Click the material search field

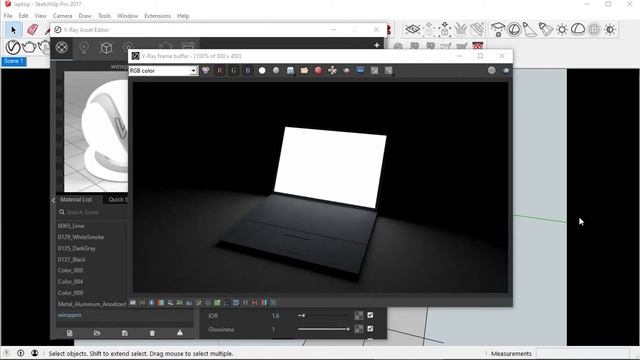tap(92, 212)
